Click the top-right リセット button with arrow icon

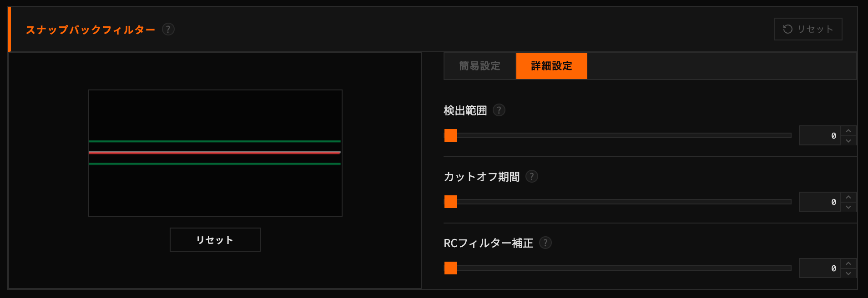pyautogui.click(x=808, y=29)
